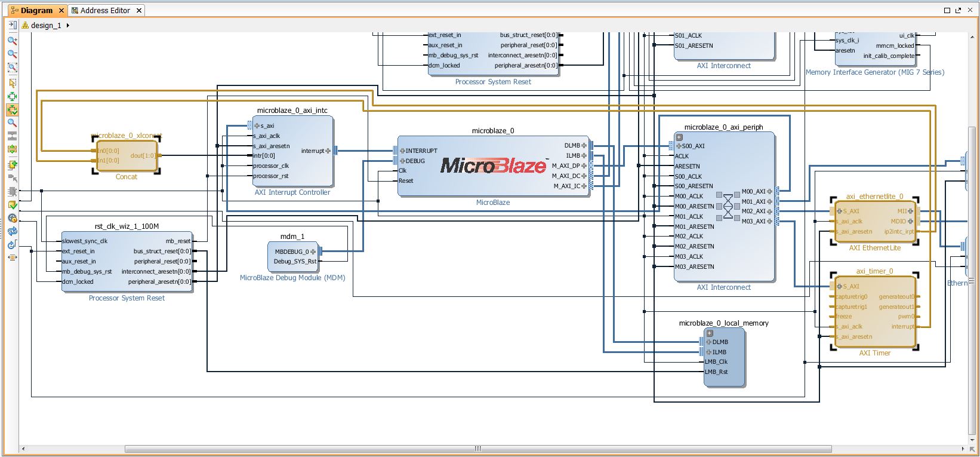Close the Diagram tab
The image size is (980, 457).
[x=61, y=10]
